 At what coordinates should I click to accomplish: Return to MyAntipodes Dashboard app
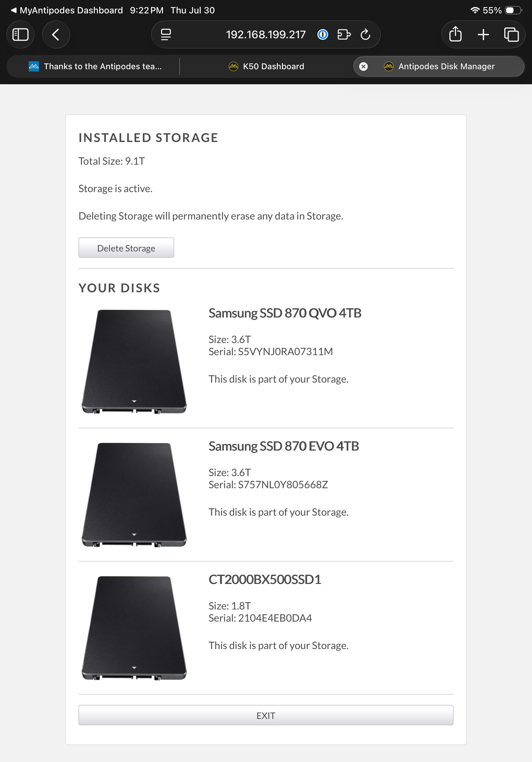67,10
